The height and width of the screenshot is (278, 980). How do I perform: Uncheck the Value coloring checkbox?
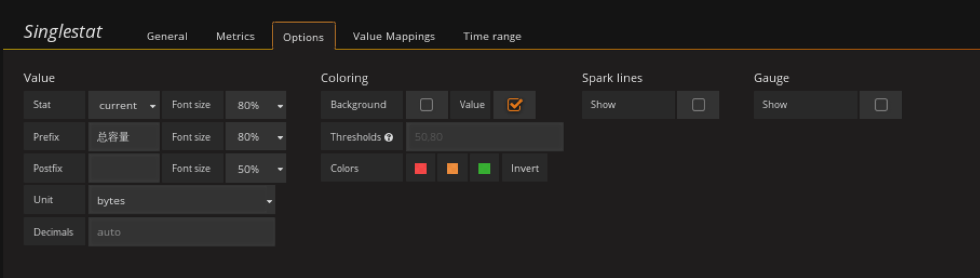click(514, 105)
